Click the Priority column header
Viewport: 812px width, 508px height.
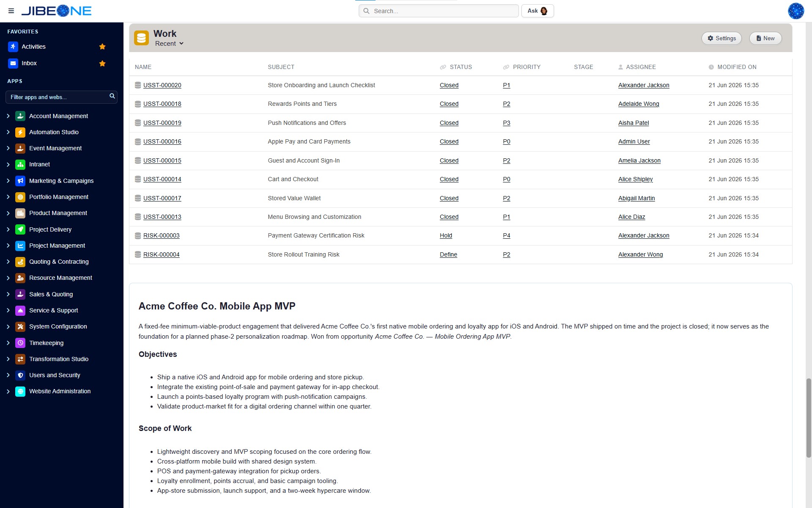point(526,67)
